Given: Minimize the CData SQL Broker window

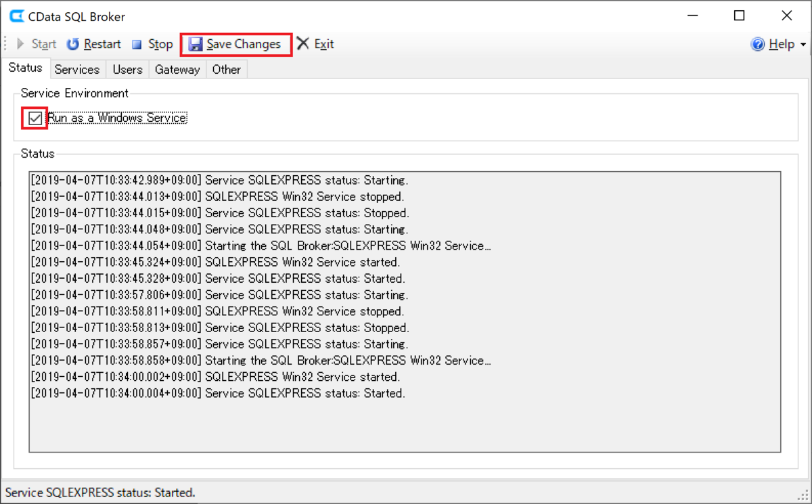Looking at the screenshot, I should tap(693, 16).
